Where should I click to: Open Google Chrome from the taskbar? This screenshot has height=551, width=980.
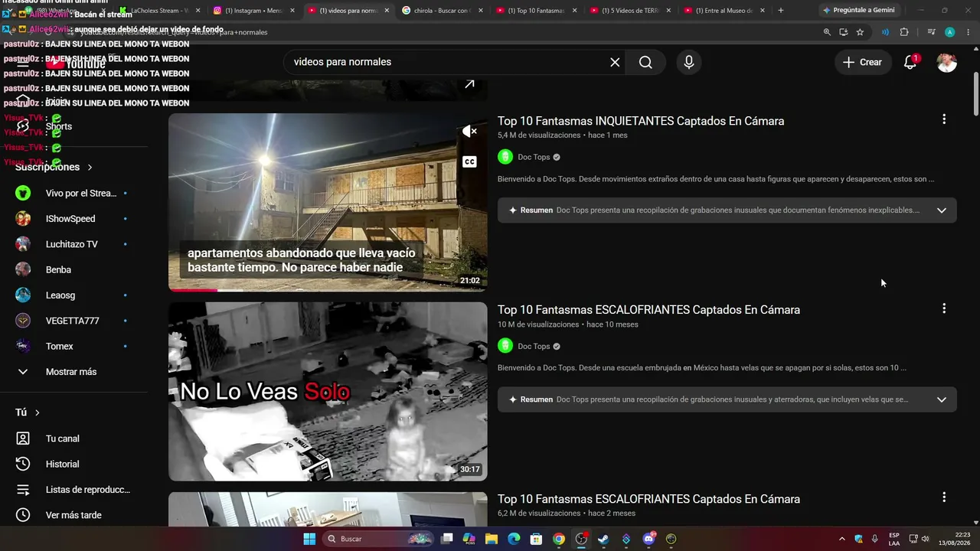tap(559, 539)
